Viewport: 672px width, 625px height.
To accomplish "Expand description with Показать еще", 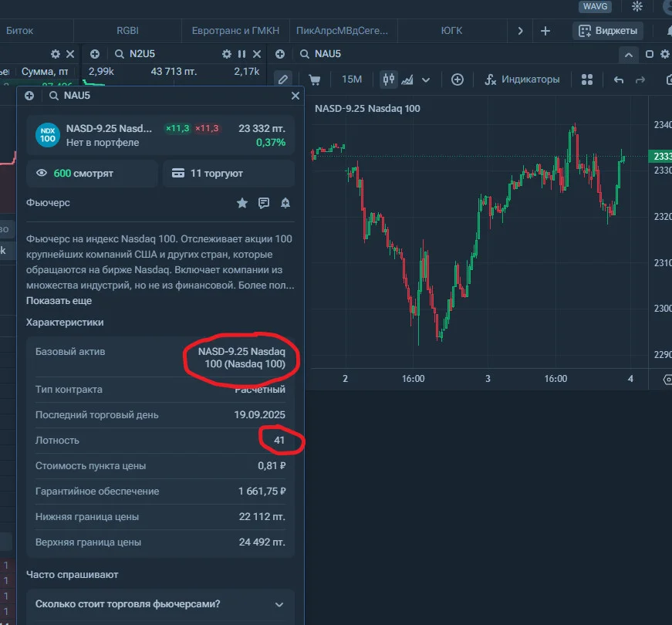I will [59, 300].
